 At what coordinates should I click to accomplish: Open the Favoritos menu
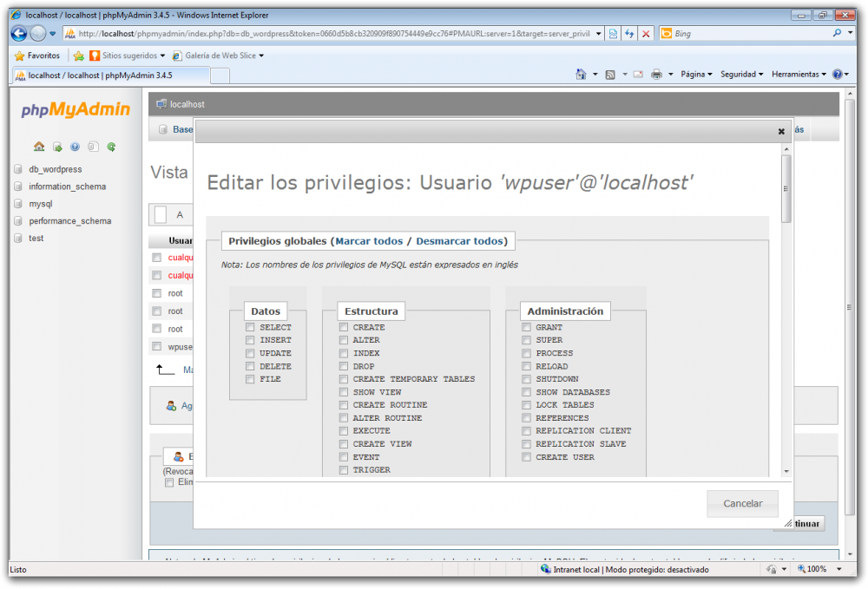(40, 54)
